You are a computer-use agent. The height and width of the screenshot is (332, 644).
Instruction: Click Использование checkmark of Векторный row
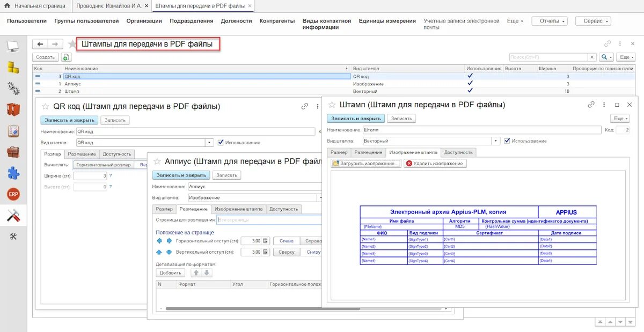(470, 91)
